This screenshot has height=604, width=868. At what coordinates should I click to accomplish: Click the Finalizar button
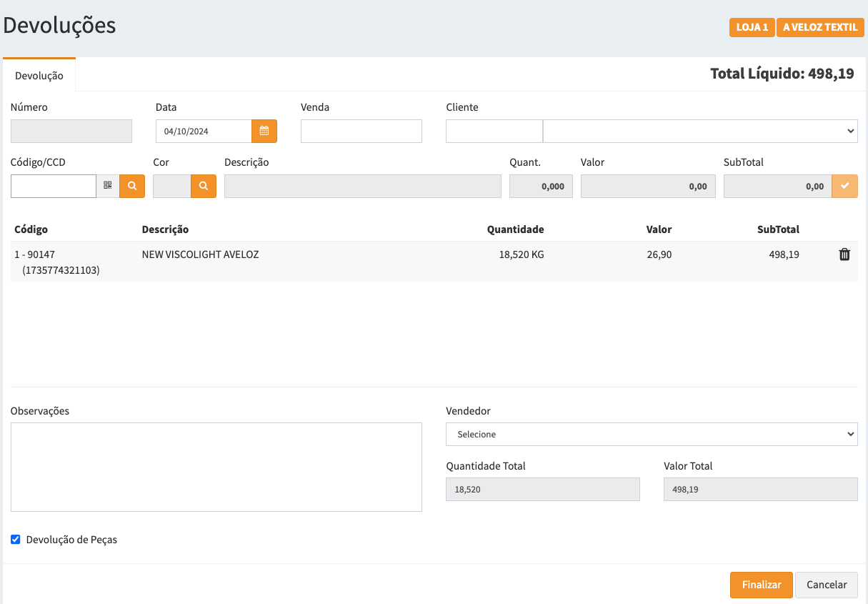761,585
